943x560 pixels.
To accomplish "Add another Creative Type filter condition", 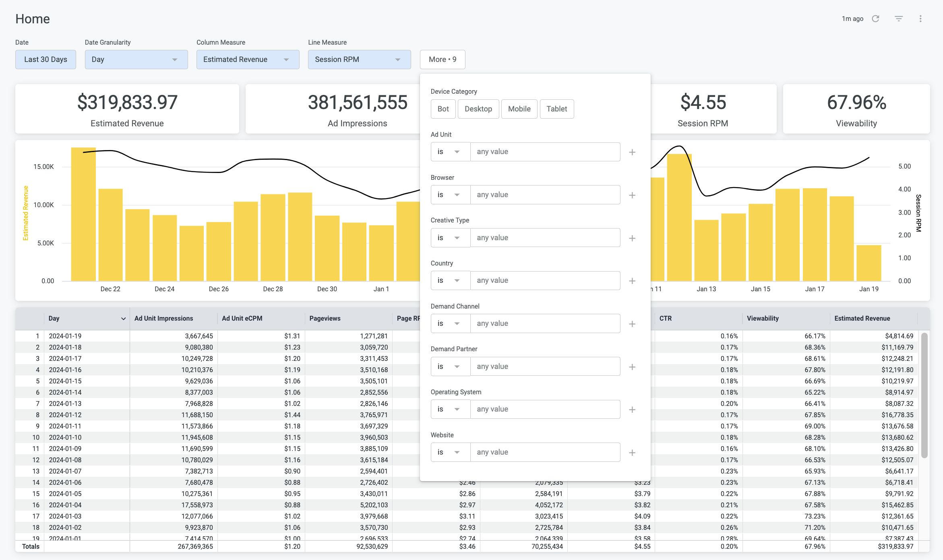I will click(x=632, y=238).
